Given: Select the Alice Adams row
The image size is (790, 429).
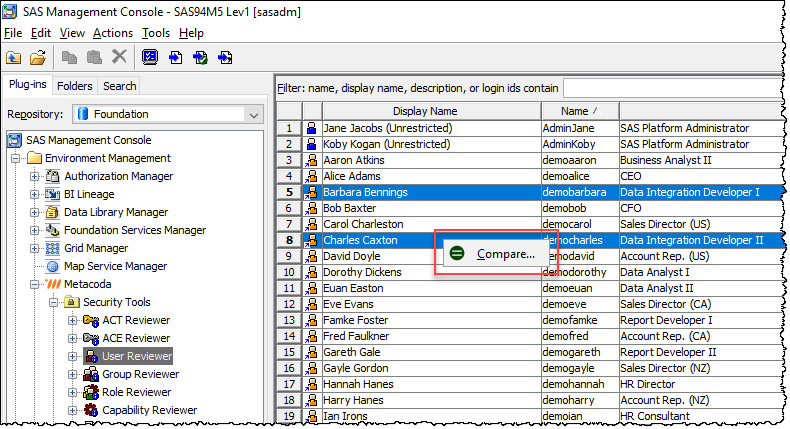Looking at the screenshot, I should [529, 176].
